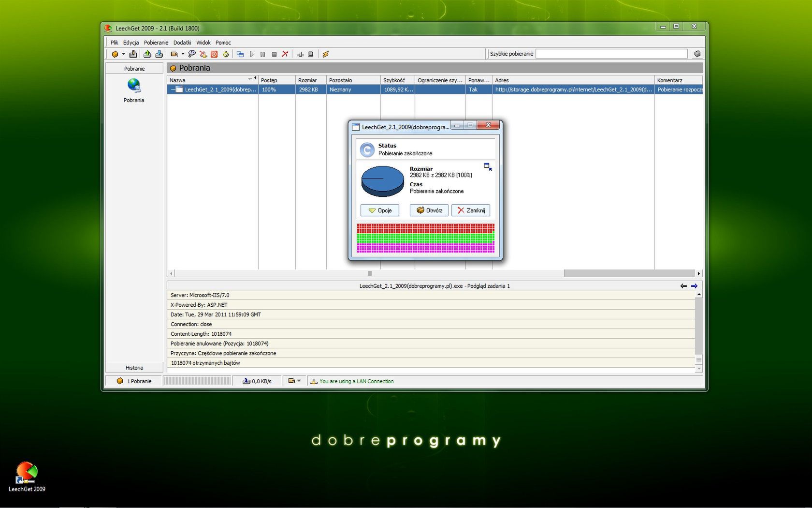This screenshot has width=812, height=508.
Task: Click the horizontal scrollbar right arrow in list
Action: (x=698, y=273)
